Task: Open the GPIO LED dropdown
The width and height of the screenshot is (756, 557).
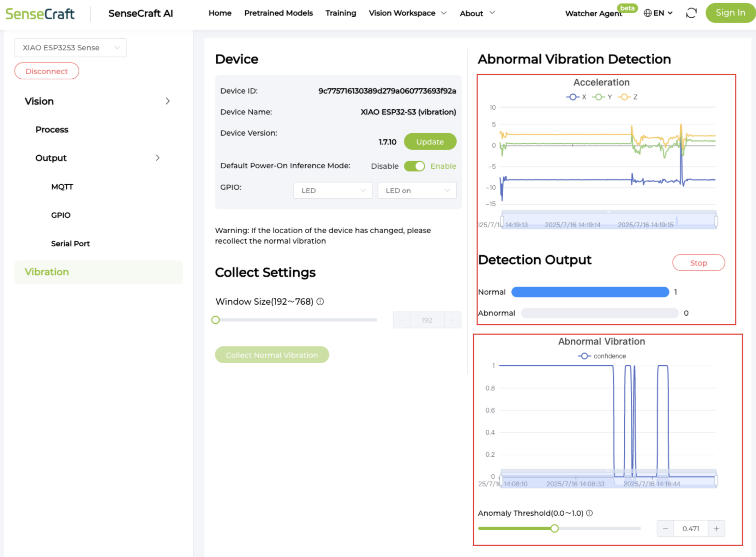Action: click(332, 190)
